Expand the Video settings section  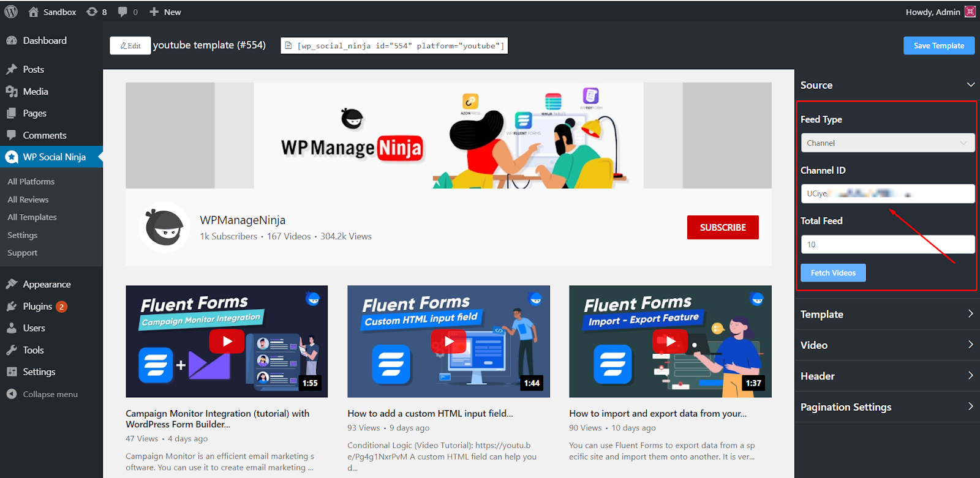888,345
